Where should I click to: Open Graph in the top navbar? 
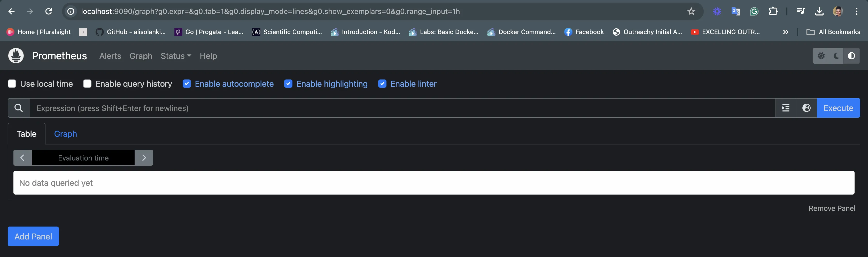click(x=141, y=56)
